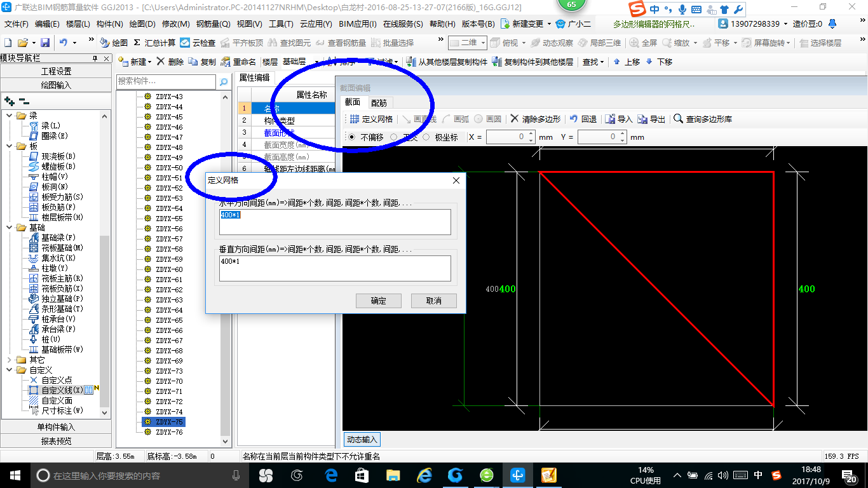Screen dimensions: 868x488
Task: Select 自定义点 tree item
Action: (x=57, y=380)
